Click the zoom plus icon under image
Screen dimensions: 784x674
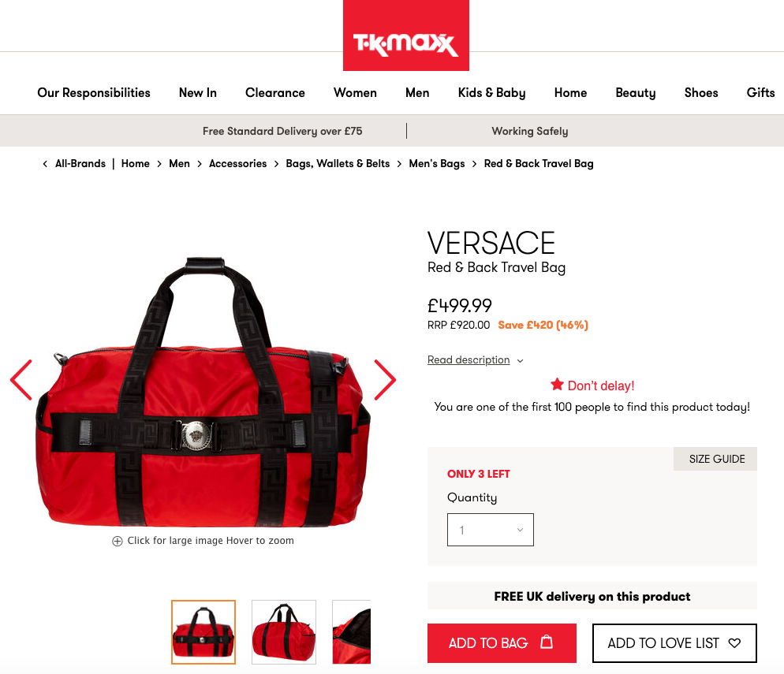pos(117,541)
